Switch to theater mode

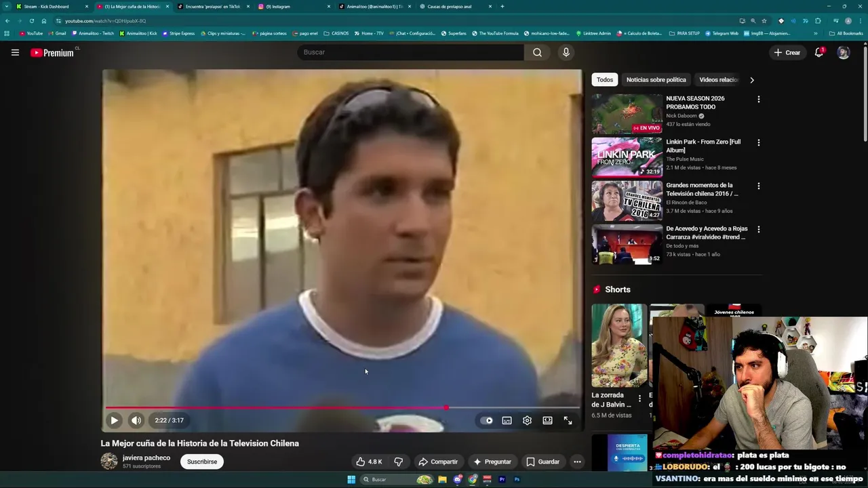pos(547,420)
